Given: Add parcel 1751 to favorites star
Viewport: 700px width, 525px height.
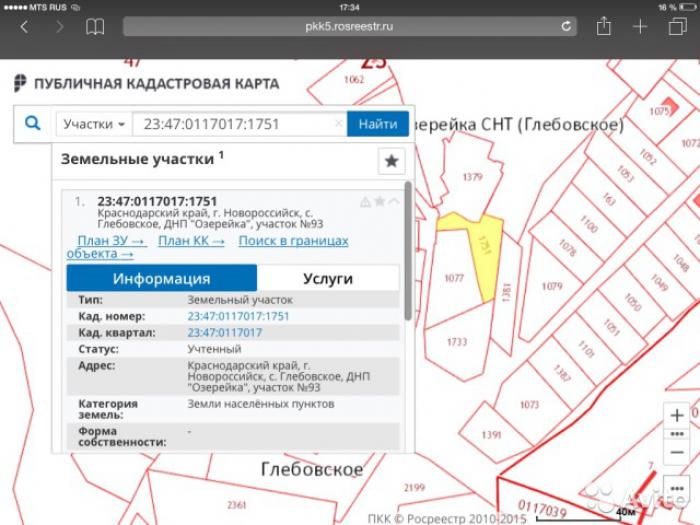Looking at the screenshot, I should click(x=379, y=202).
